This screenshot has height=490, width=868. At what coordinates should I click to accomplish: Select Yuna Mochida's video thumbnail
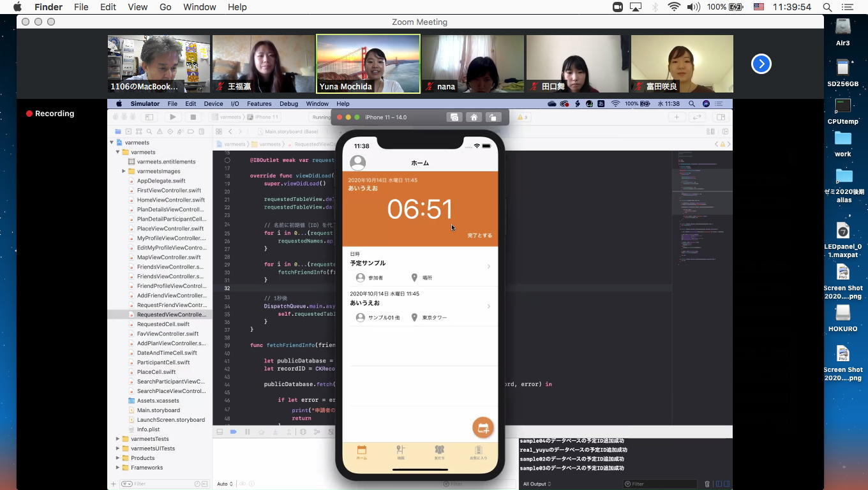pyautogui.click(x=368, y=64)
